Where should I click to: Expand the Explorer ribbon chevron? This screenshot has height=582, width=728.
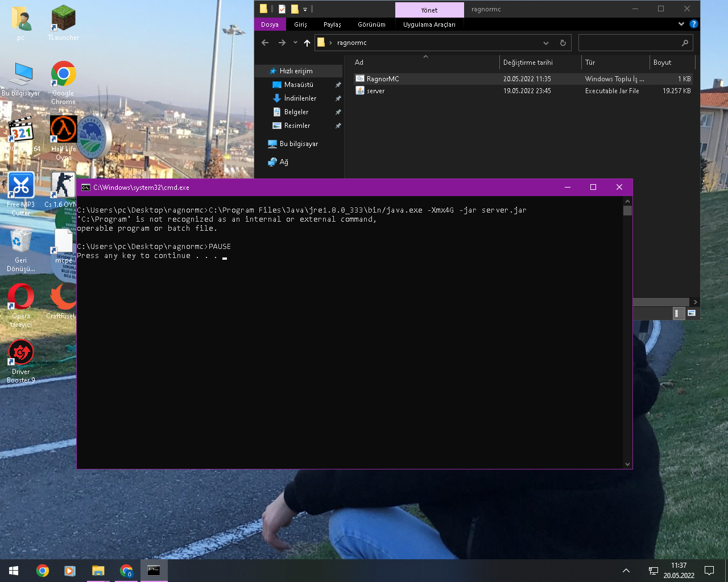(x=681, y=24)
